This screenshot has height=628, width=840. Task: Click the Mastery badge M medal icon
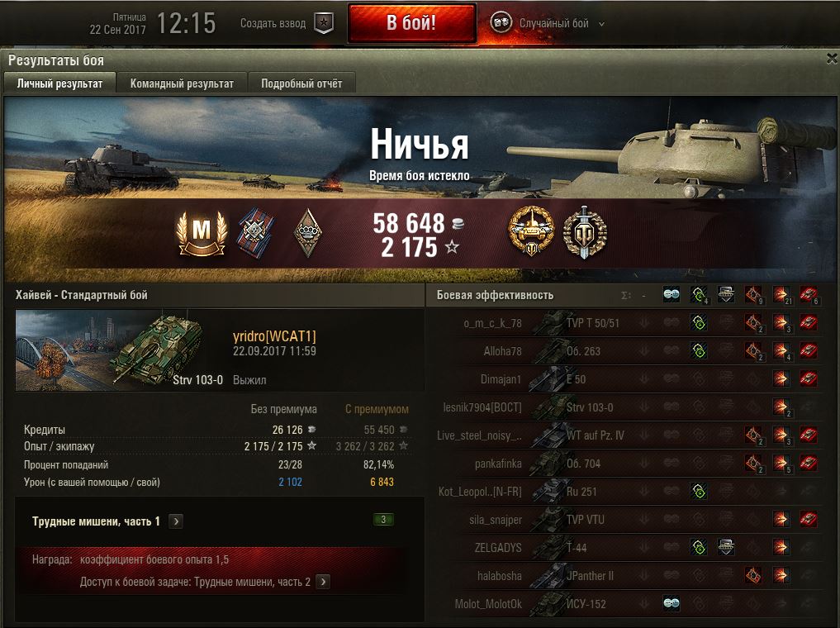point(202,234)
